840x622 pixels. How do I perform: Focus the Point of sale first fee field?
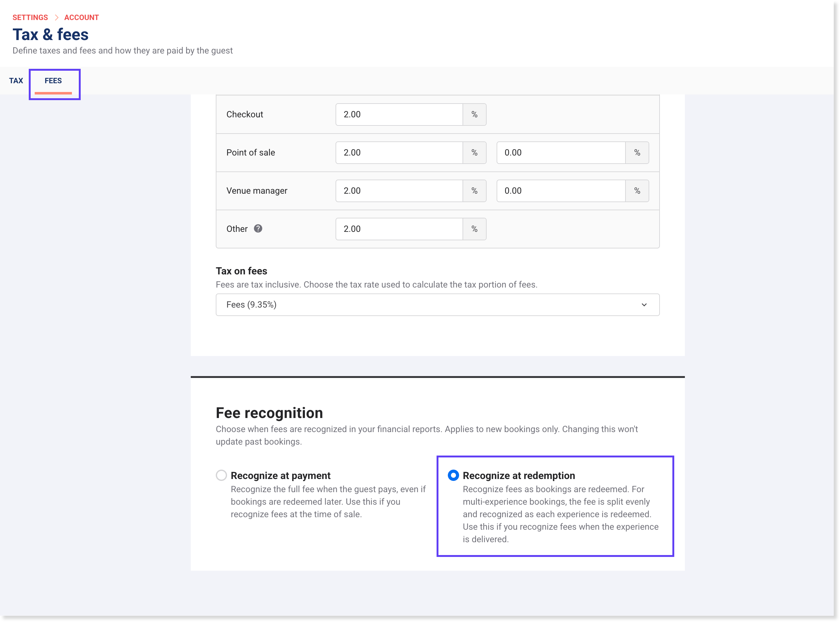[x=399, y=152]
